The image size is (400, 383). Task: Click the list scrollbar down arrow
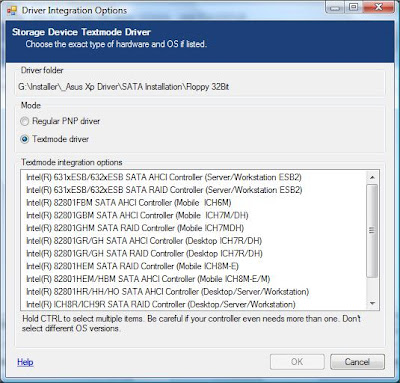(372, 304)
